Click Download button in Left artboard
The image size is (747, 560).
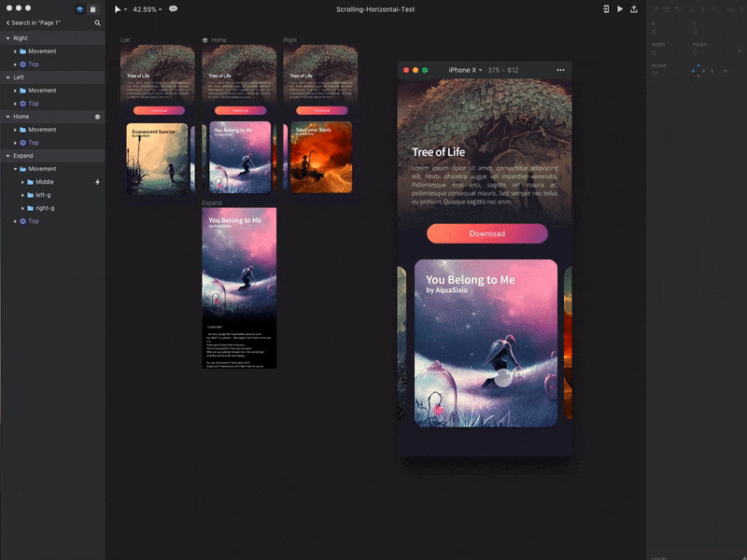tap(159, 110)
